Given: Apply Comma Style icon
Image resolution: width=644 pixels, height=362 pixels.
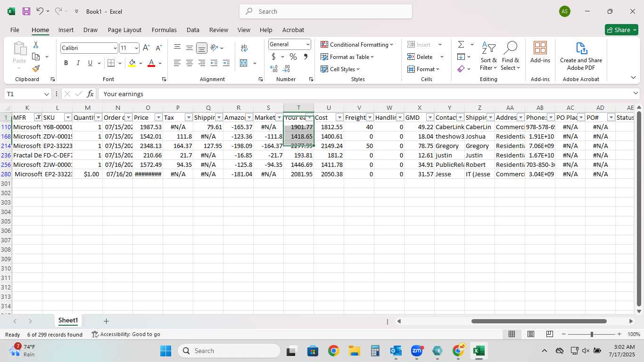Looking at the screenshot, I should 305,57.
